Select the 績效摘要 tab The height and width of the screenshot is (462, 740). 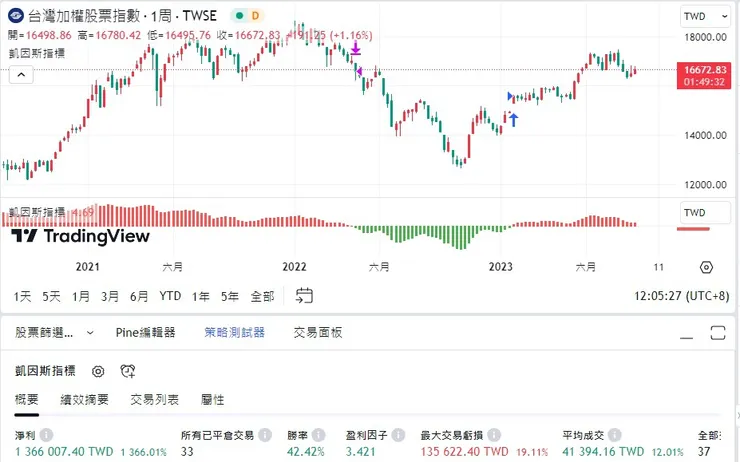click(x=84, y=400)
